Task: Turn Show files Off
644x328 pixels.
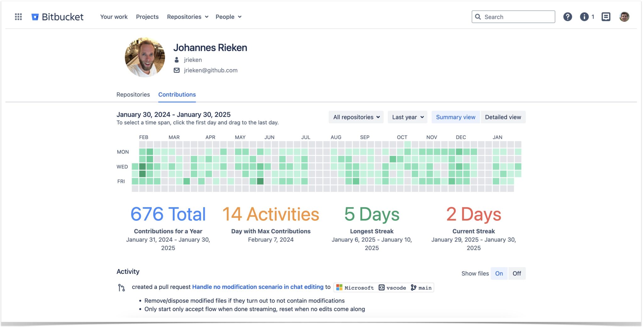Action: (x=517, y=273)
